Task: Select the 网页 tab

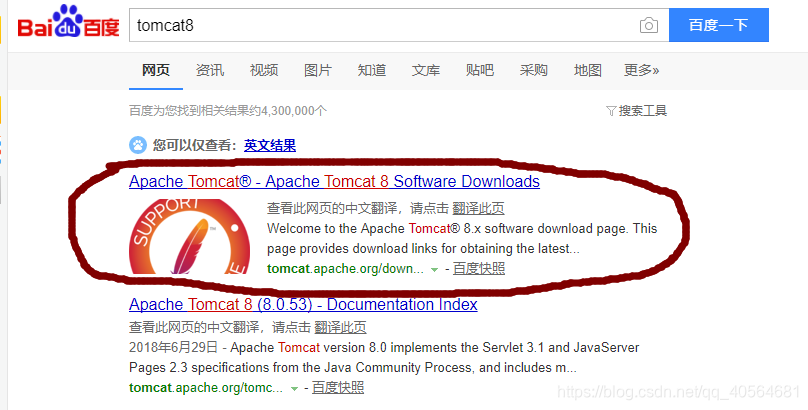Action: (x=156, y=70)
